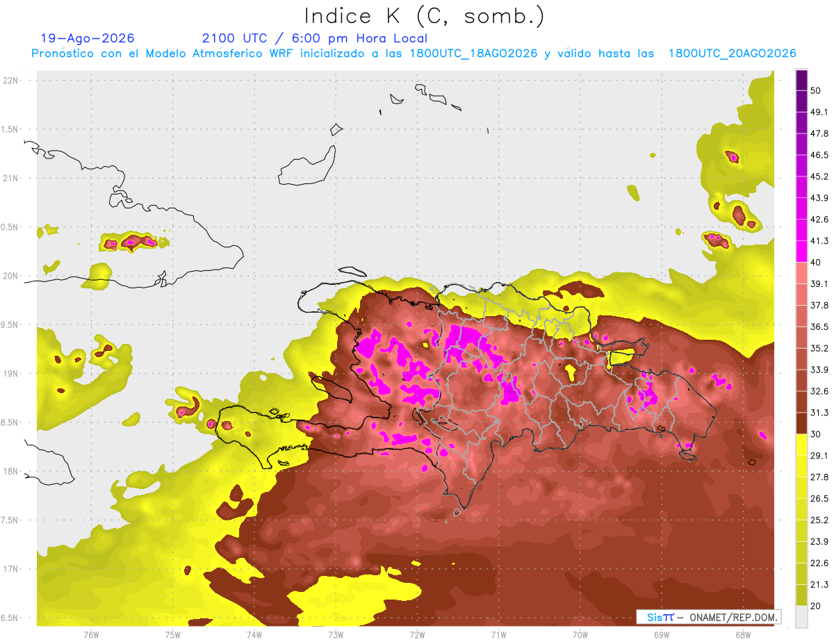Image resolution: width=834 pixels, height=644 pixels.
Task: Click the legend value "42.6"
Action: 819,220
